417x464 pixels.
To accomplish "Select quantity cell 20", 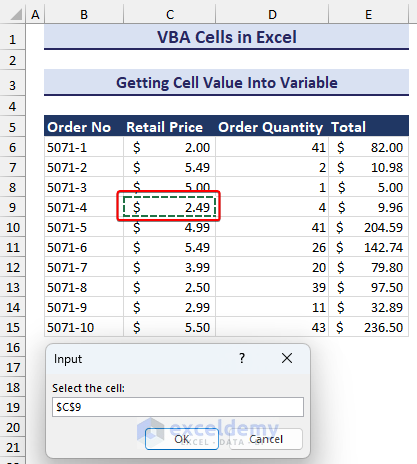I will (x=272, y=267).
